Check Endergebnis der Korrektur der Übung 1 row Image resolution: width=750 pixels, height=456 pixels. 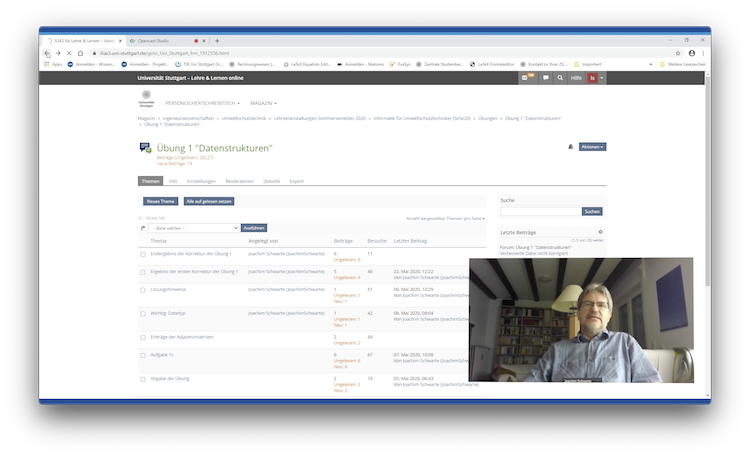[x=143, y=254]
